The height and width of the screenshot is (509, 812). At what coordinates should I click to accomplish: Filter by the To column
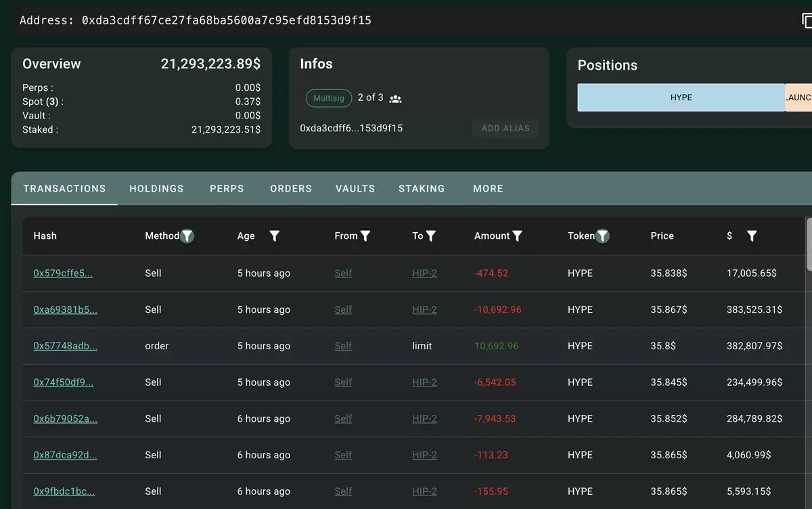point(430,236)
